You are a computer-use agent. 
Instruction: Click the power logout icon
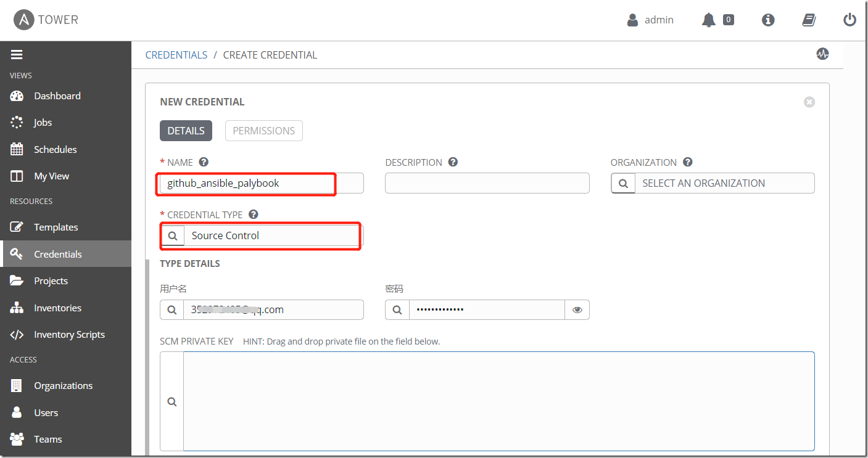click(850, 20)
